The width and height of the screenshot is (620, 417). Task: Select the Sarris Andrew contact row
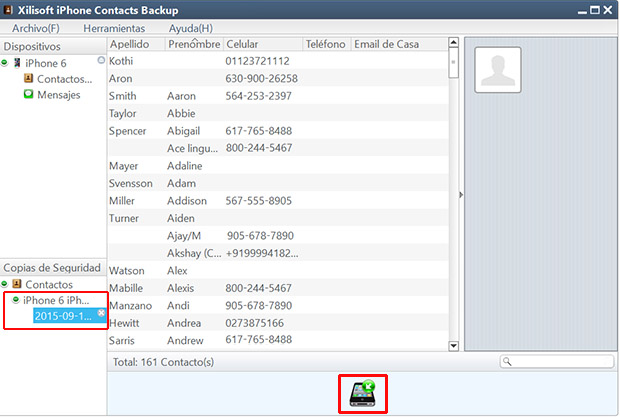278,340
